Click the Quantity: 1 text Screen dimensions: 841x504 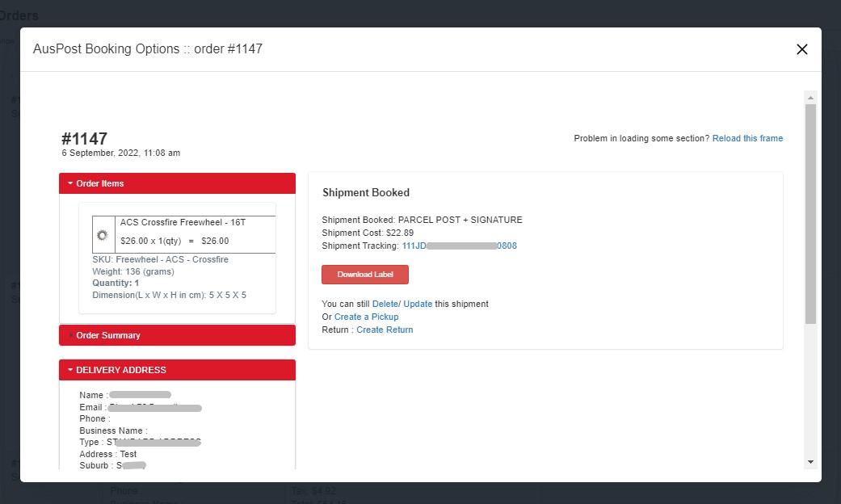click(116, 283)
